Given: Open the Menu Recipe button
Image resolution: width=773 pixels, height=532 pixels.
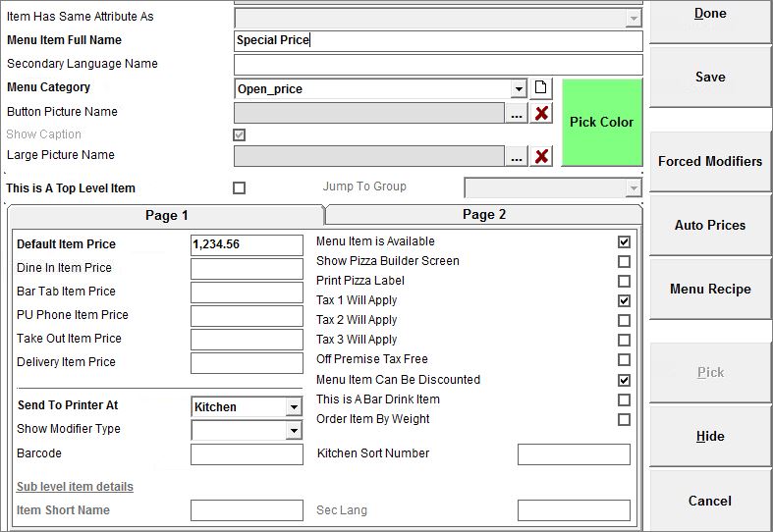Looking at the screenshot, I should pyautogui.click(x=710, y=289).
